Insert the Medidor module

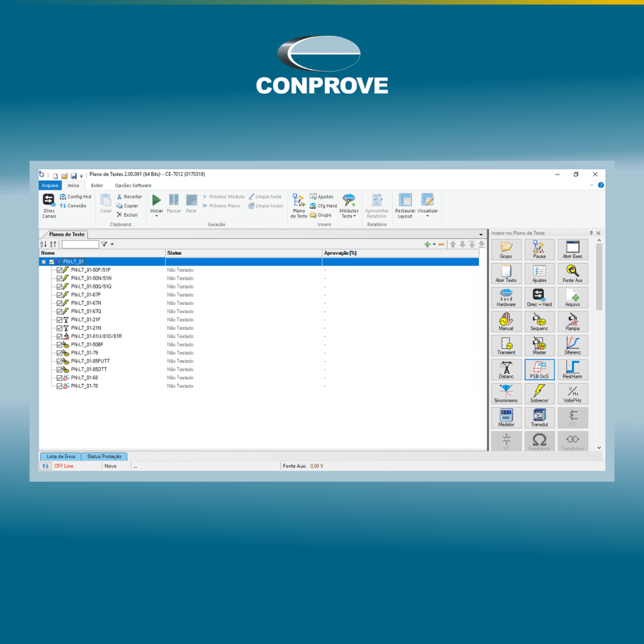(x=506, y=417)
